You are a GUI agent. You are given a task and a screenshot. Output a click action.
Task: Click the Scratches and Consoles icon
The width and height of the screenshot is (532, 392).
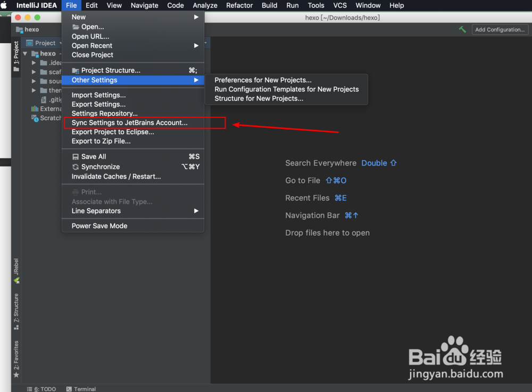tap(35, 118)
